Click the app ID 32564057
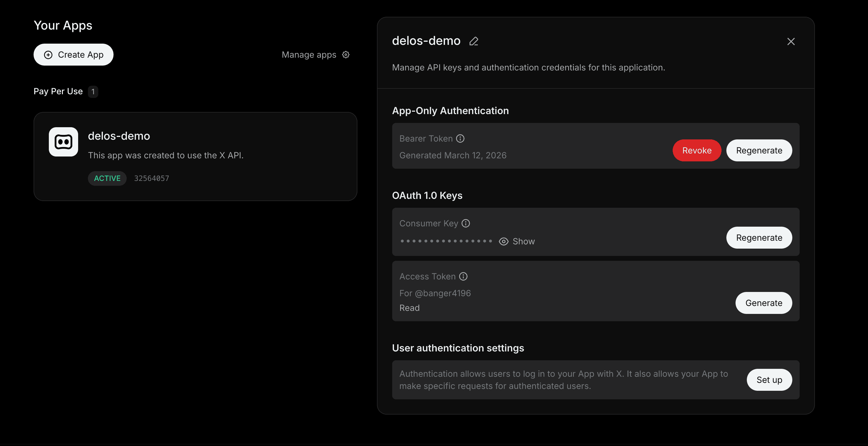 [152, 178]
